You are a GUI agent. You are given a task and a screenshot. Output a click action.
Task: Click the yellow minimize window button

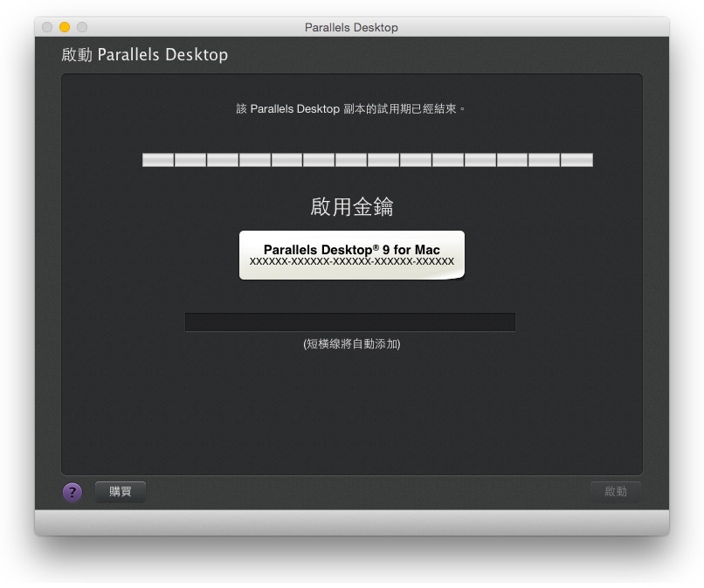click(x=65, y=27)
